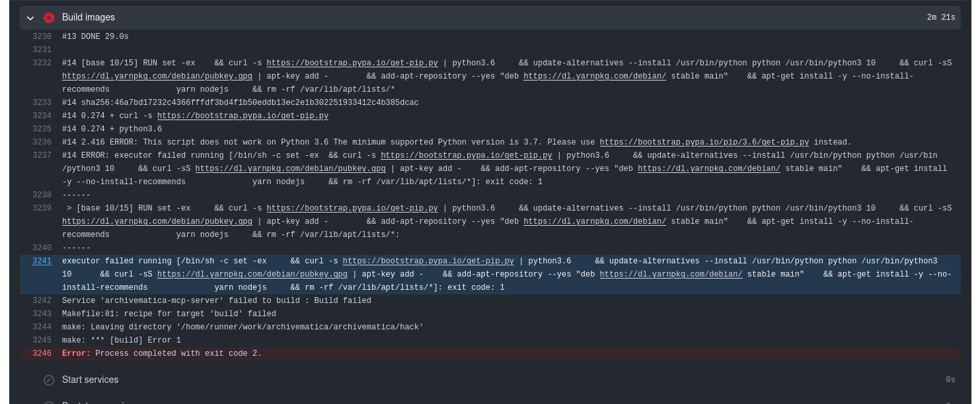Open yarnpkg pubkey.gpg link on line 3232
Image resolution: width=980 pixels, height=404 pixels.
157,77
